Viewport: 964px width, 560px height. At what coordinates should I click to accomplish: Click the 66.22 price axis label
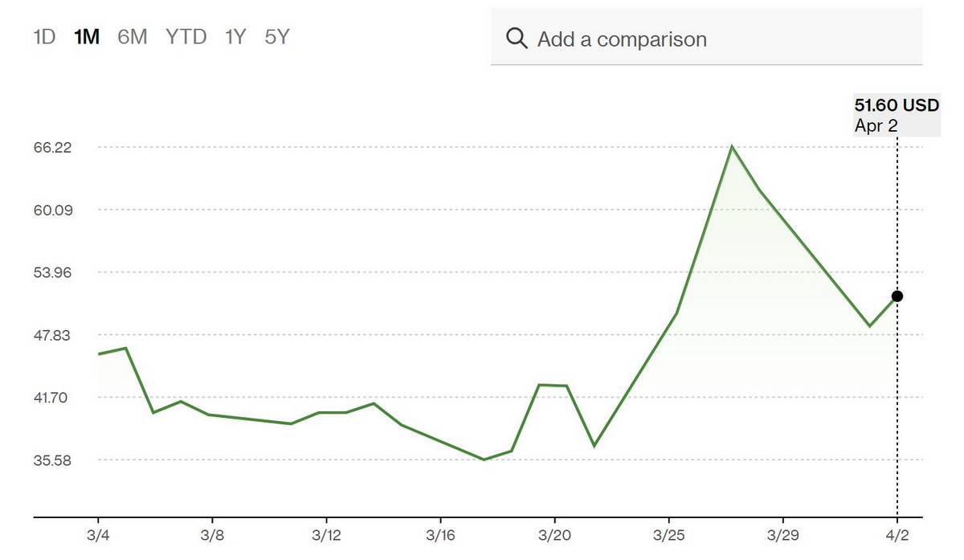pos(54,147)
